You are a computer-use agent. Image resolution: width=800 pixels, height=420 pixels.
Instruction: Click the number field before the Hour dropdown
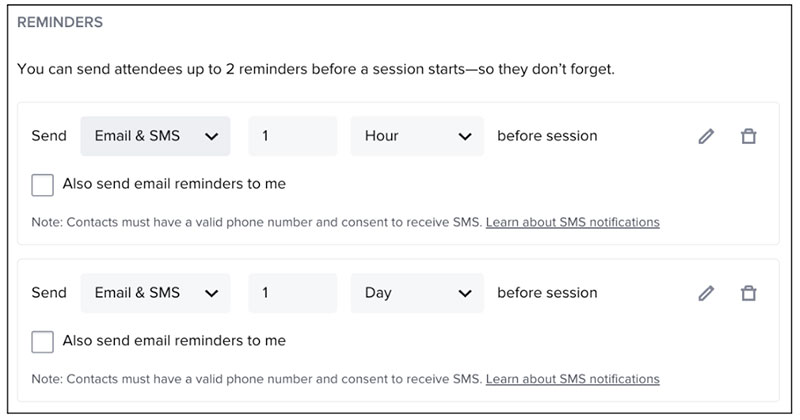click(x=293, y=136)
